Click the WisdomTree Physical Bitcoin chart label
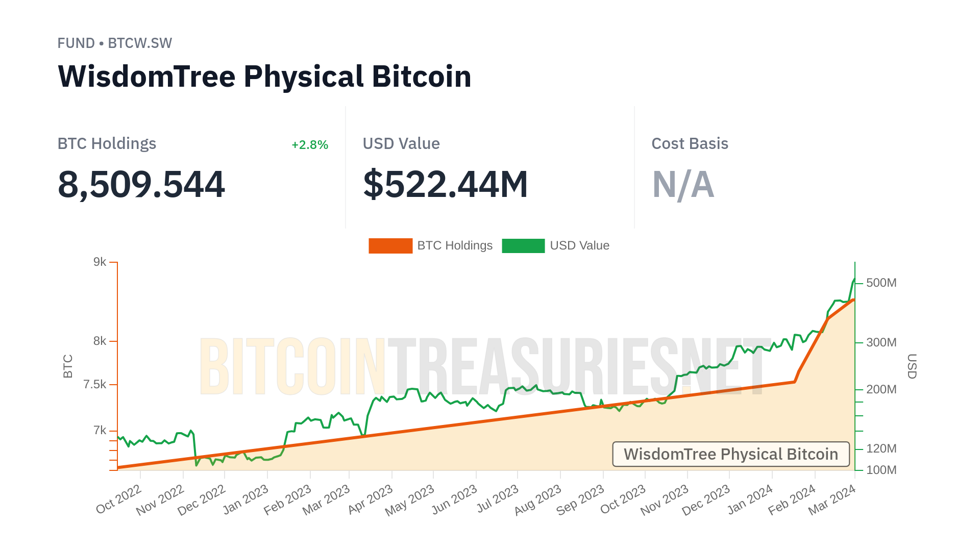The height and width of the screenshot is (551, 980). (730, 454)
